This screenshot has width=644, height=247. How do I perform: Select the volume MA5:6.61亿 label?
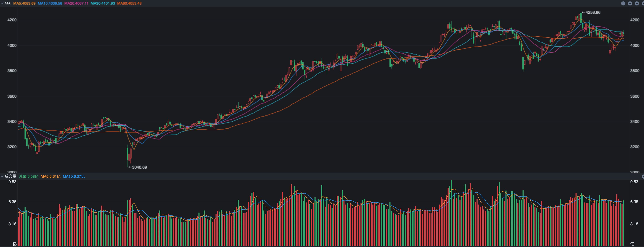tap(50, 176)
